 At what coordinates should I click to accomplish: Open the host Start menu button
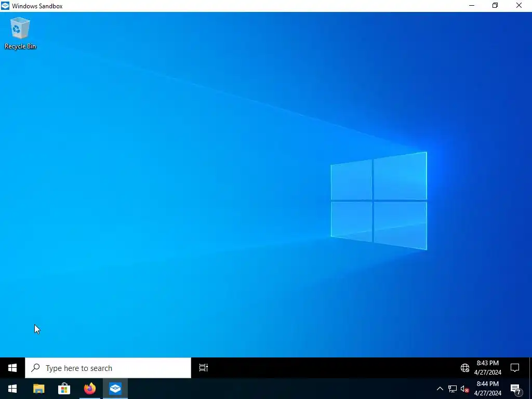coord(12,389)
